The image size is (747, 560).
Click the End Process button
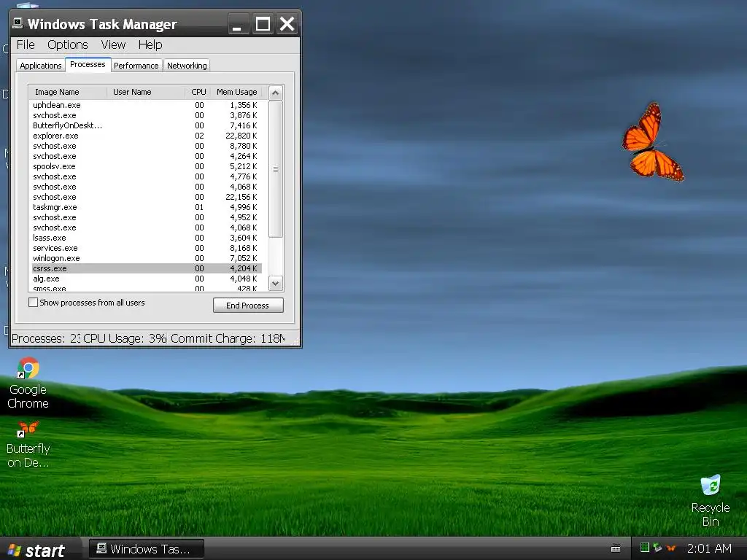248,306
